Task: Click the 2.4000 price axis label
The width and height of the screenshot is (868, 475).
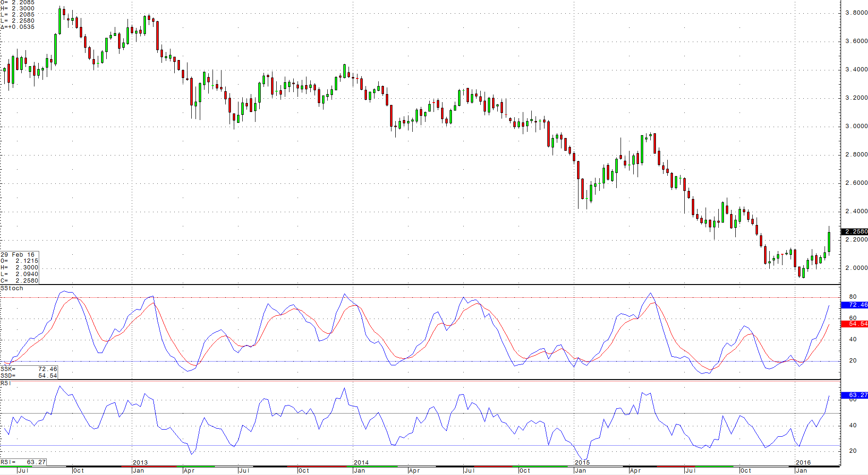Action: pyautogui.click(x=856, y=211)
